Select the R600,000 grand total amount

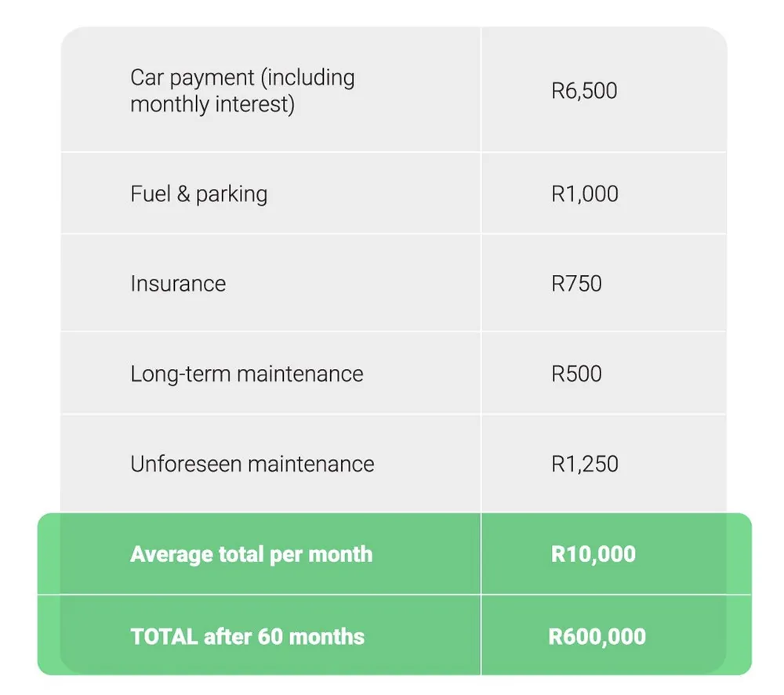pyautogui.click(x=597, y=636)
